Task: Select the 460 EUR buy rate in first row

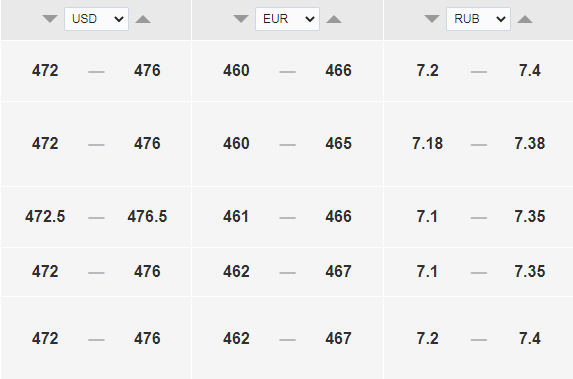Action: pos(236,70)
